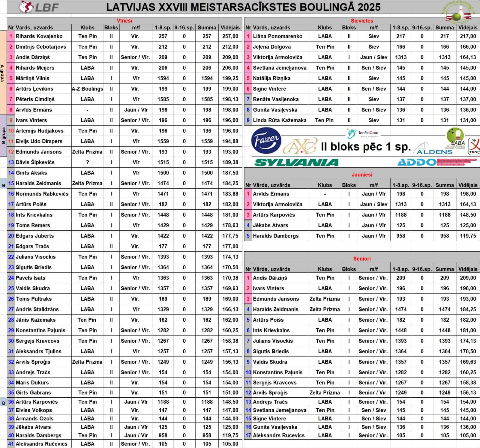Click the average '199,25' cell

tap(230, 78)
